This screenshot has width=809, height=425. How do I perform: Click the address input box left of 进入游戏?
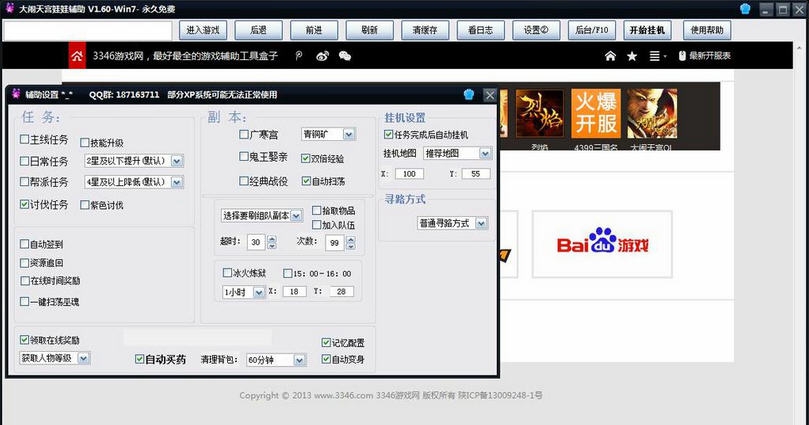coord(88,30)
